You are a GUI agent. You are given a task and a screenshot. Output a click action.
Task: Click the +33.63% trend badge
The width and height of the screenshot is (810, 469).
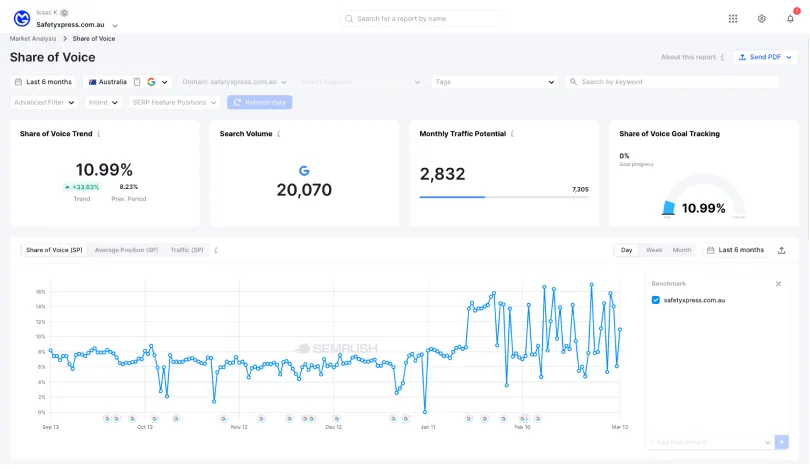pyautogui.click(x=82, y=187)
